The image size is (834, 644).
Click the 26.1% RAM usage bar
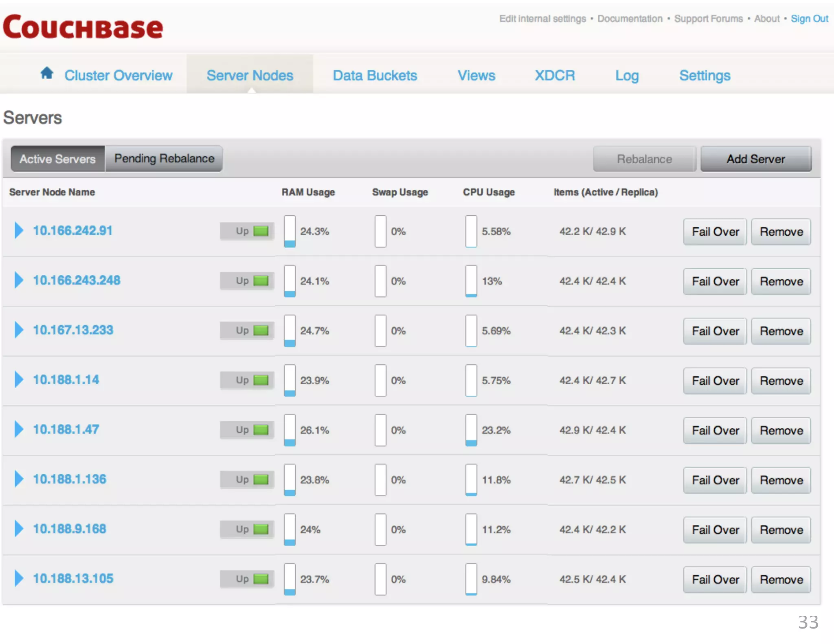click(x=290, y=430)
